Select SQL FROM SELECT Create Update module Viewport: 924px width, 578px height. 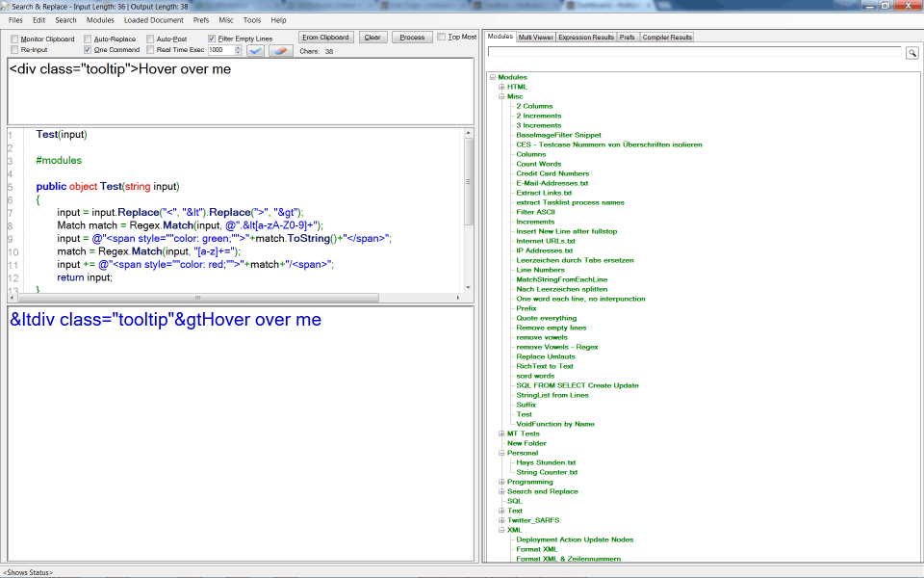coord(577,385)
